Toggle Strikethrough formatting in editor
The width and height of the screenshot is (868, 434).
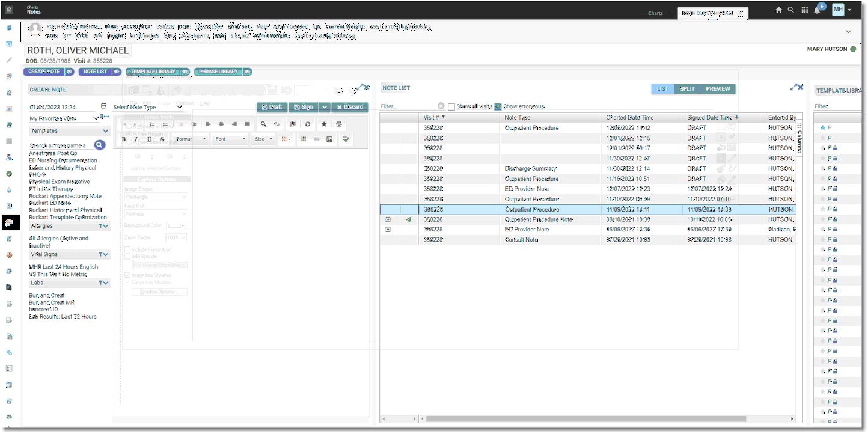[x=162, y=139]
